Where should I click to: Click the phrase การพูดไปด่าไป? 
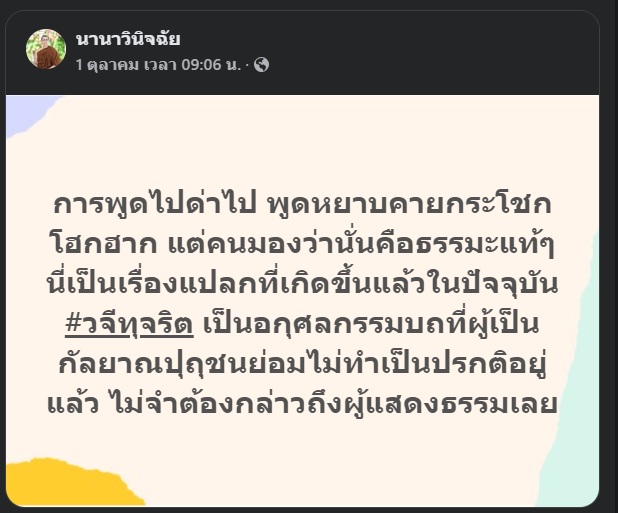[155, 204]
